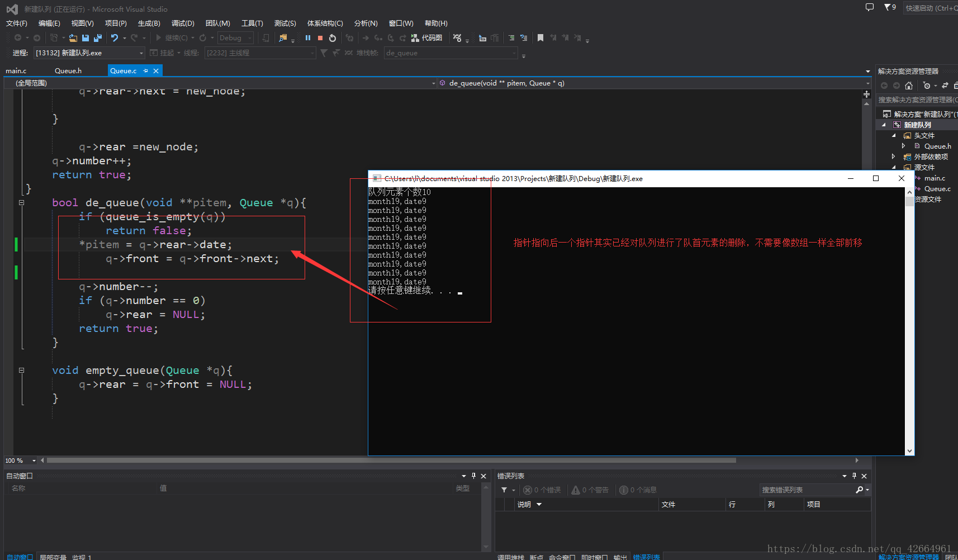Image resolution: width=958 pixels, height=560 pixels.
Task: Pause debugging with the Break All icon
Action: pos(308,38)
